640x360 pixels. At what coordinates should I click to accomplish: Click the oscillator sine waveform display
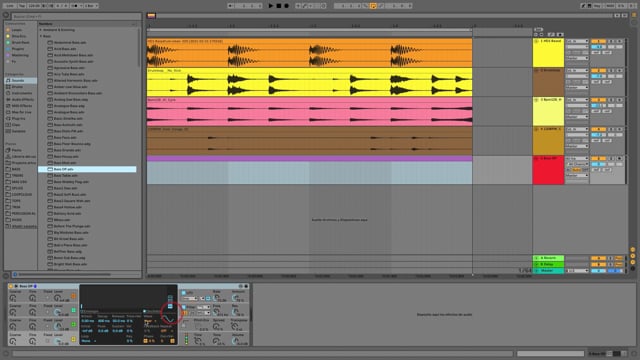[x=169, y=318]
